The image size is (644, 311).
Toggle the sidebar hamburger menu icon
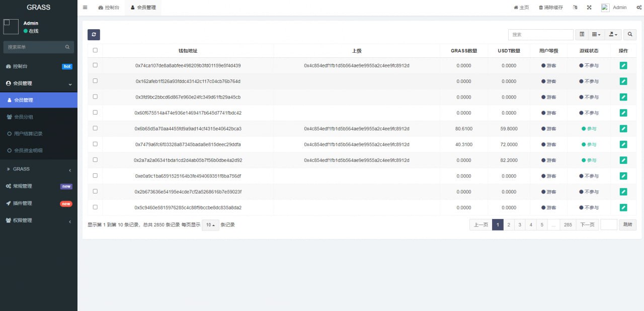pyautogui.click(x=85, y=8)
